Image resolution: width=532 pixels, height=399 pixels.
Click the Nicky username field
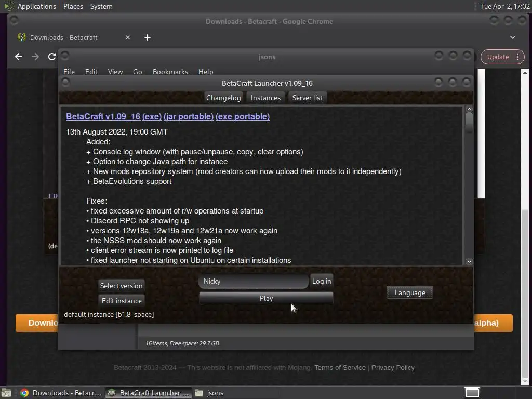[x=254, y=281]
